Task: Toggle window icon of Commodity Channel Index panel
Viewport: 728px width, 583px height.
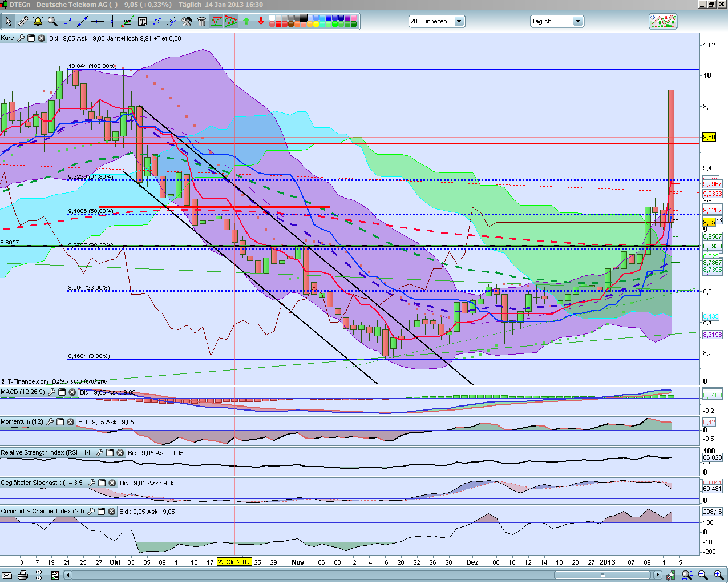Action: tap(101, 512)
